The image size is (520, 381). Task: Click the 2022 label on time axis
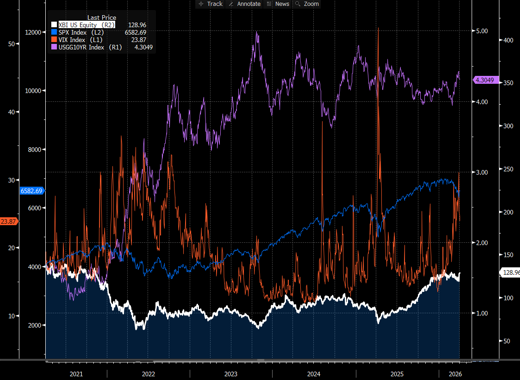click(x=148, y=374)
